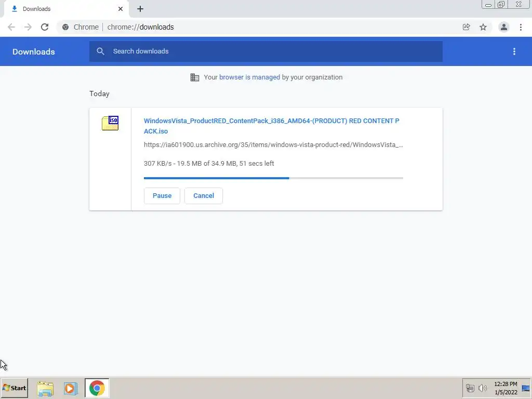
Task: Click the download icon on the tab
Action: (14, 9)
